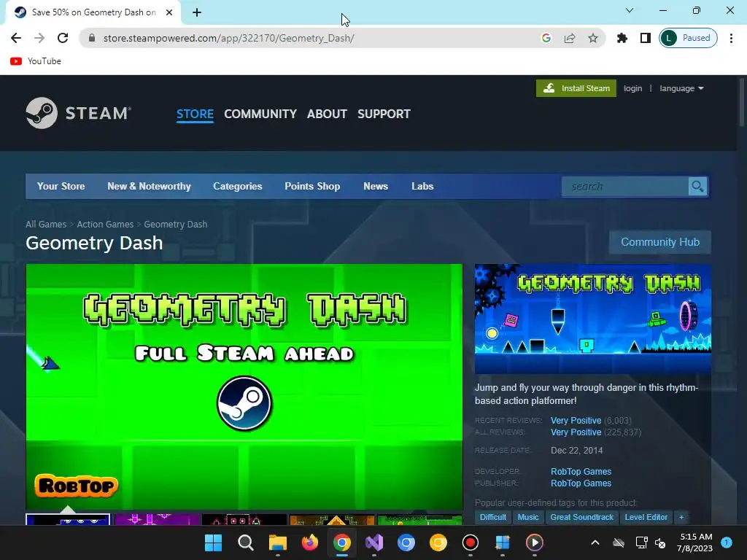Click Action Games breadcrumb
This screenshot has height=560, width=747.
click(105, 225)
